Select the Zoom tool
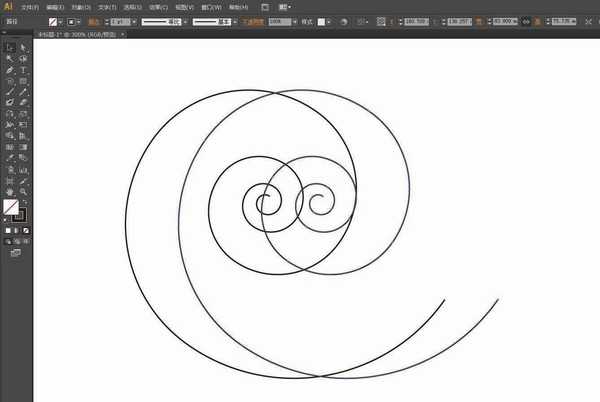 pos(23,191)
